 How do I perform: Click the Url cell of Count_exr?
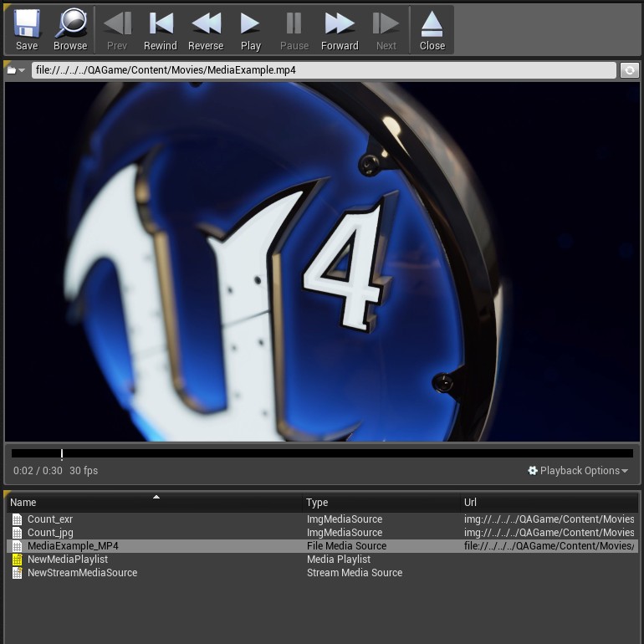point(549,519)
